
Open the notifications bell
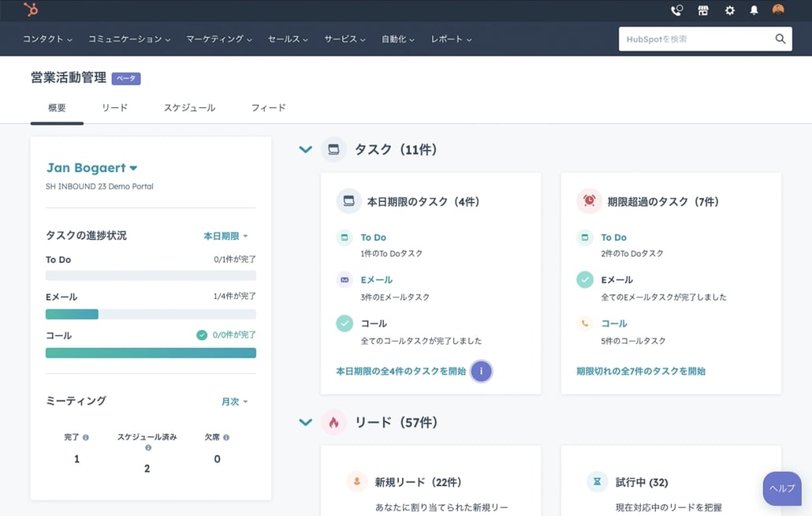click(754, 10)
